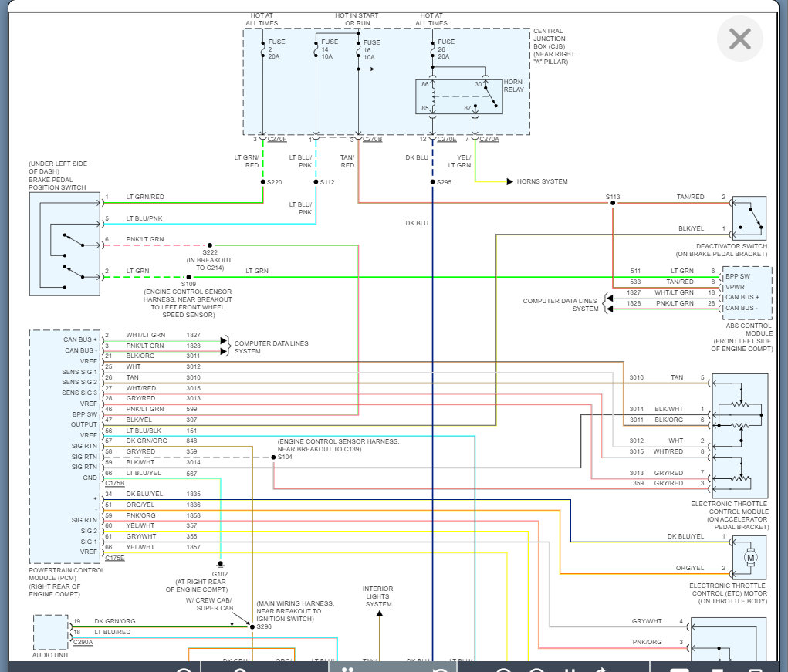Select connector label C175E

114,558
